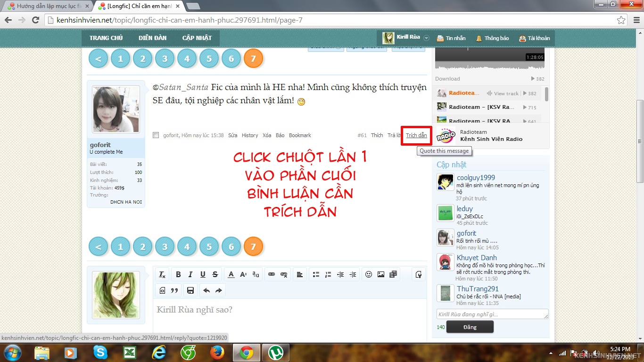Open the text alignment dropdown
The width and height of the screenshot is (644, 362).
300,274
